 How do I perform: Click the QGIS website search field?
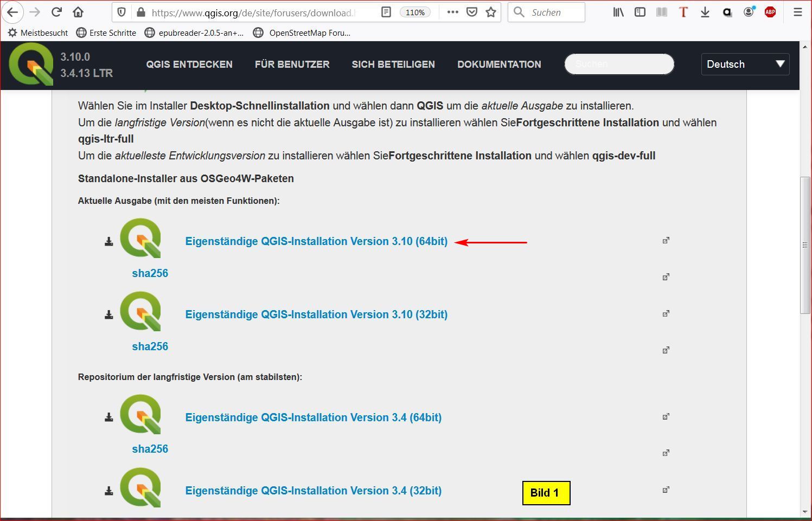[619, 64]
